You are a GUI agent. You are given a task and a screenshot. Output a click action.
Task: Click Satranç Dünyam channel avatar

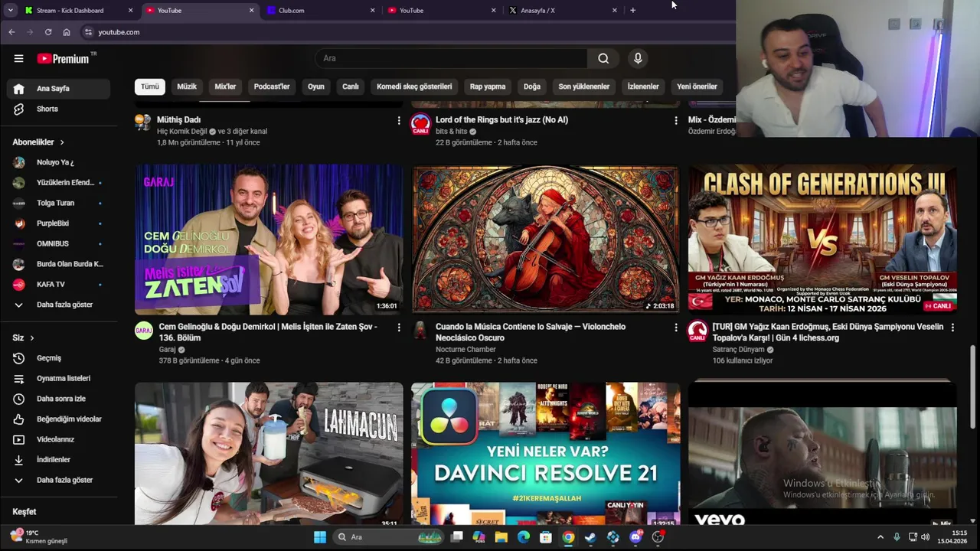[697, 331]
